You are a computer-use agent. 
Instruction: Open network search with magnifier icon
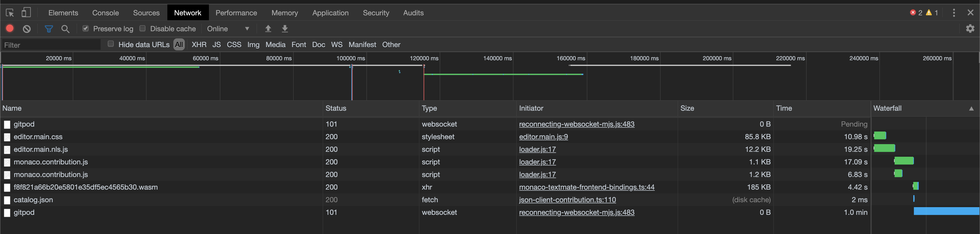tap(65, 29)
